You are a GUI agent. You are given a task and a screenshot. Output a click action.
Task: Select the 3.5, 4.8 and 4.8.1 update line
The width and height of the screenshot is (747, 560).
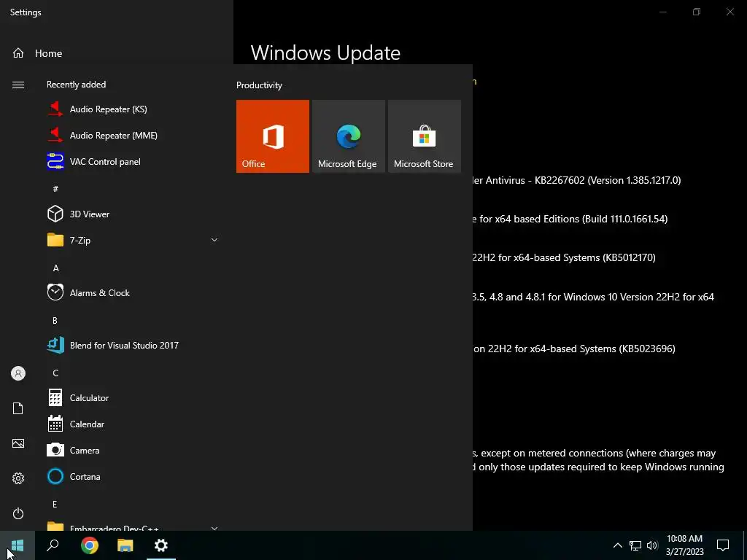point(593,297)
